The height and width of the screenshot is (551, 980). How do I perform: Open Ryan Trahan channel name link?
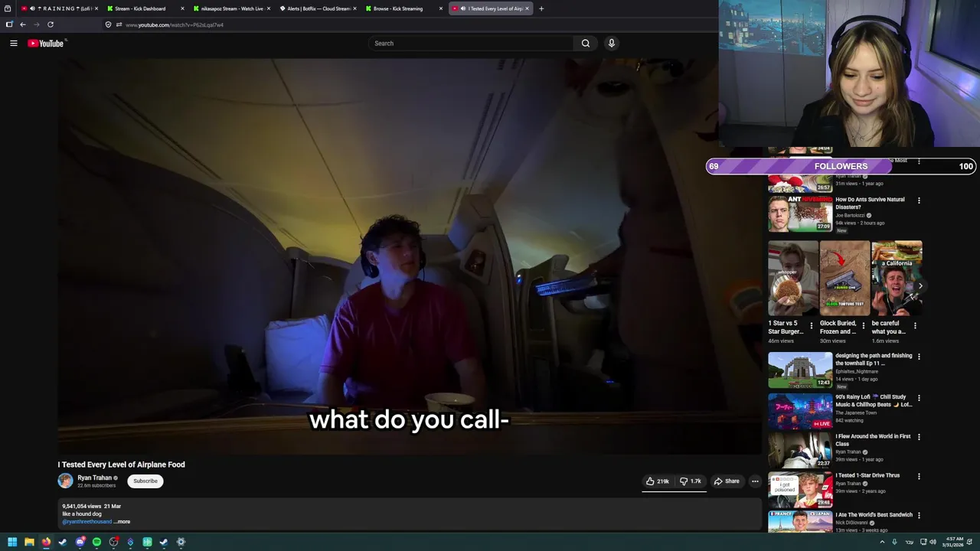94,478
